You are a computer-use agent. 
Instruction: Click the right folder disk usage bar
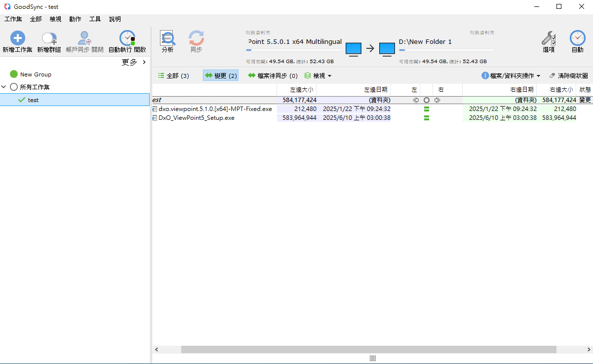click(446, 50)
